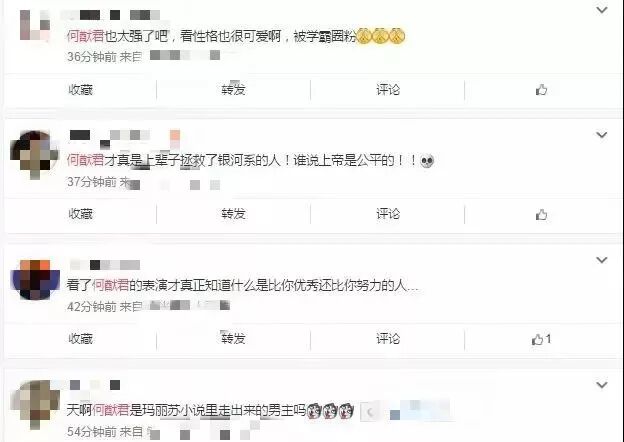Image resolution: width=624 pixels, height=442 pixels.
Task: Open the avatar of the 37分钟前 poster
Action: click(x=34, y=155)
